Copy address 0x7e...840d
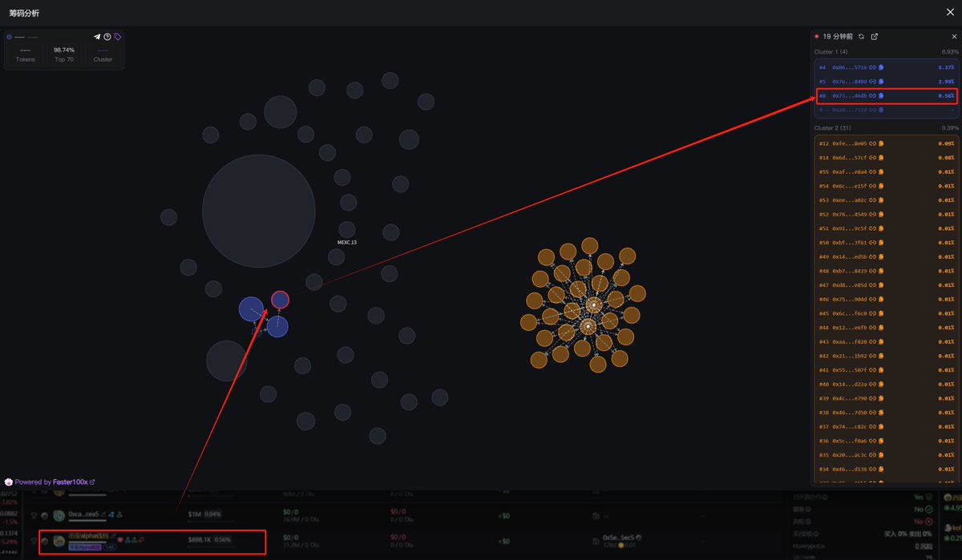The width and height of the screenshot is (962, 560). [880, 82]
